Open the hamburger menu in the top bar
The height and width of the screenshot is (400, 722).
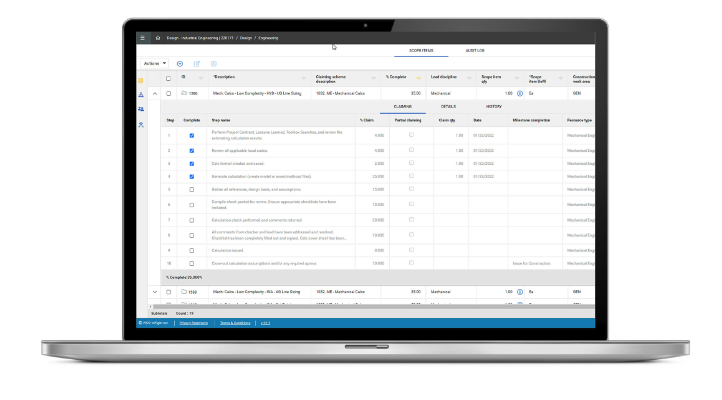143,38
